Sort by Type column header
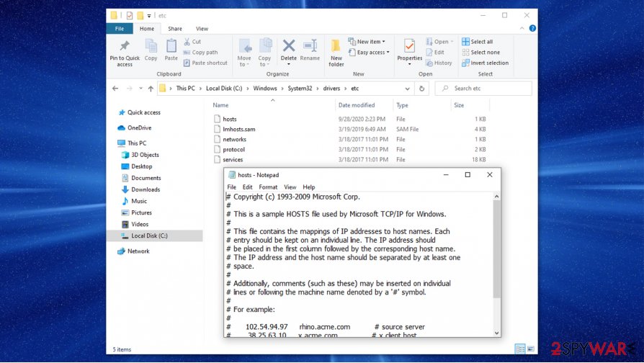 [402, 105]
